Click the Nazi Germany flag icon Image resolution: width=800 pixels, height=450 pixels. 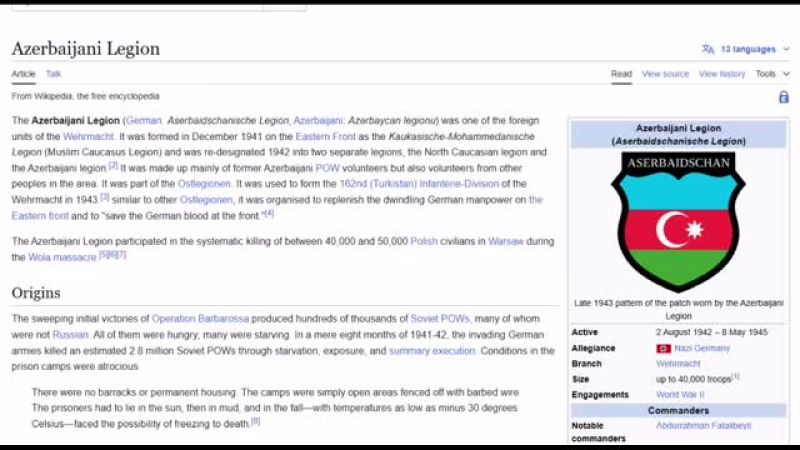[663, 348]
